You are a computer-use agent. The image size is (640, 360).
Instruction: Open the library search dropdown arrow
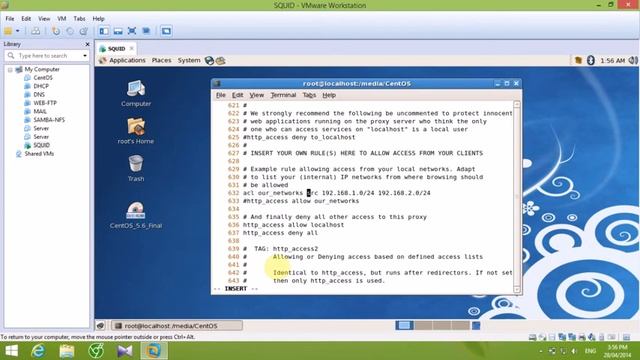click(85, 56)
